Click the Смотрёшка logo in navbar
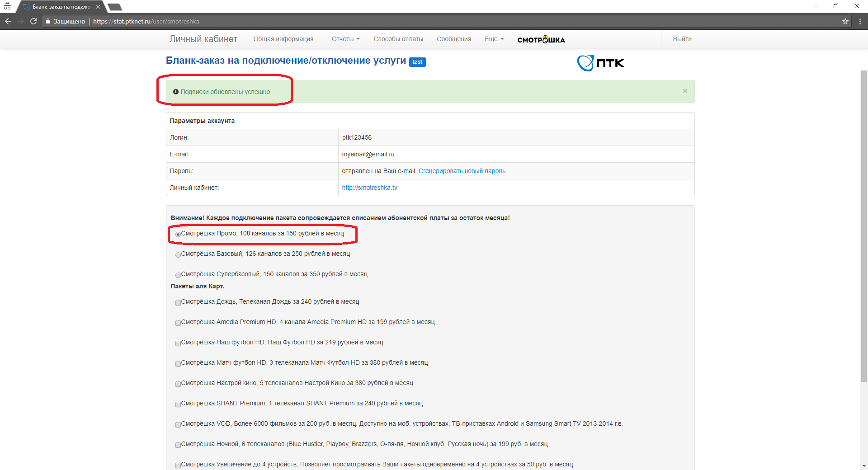This screenshot has height=470, width=868. point(541,39)
